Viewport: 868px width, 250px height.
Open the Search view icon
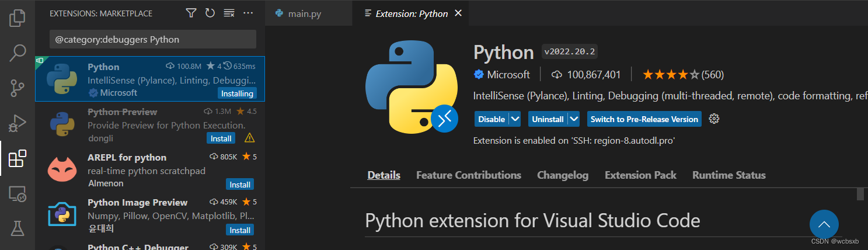[x=18, y=53]
